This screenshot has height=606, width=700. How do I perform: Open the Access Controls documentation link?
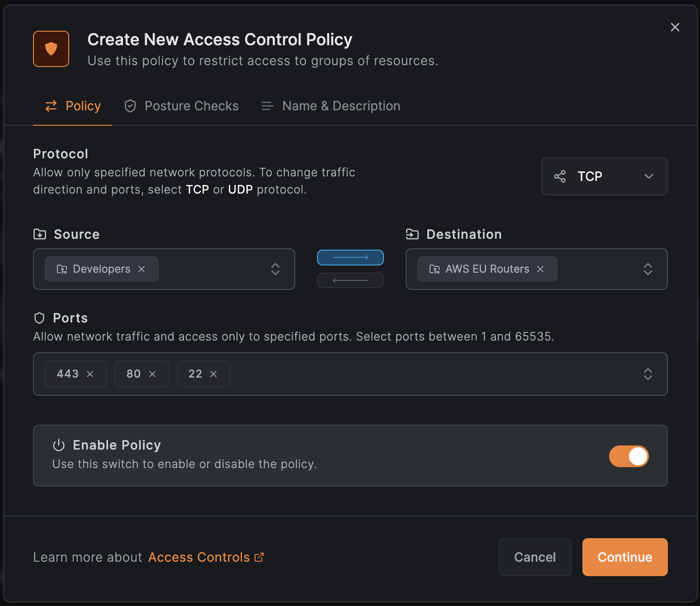pyautogui.click(x=199, y=557)
